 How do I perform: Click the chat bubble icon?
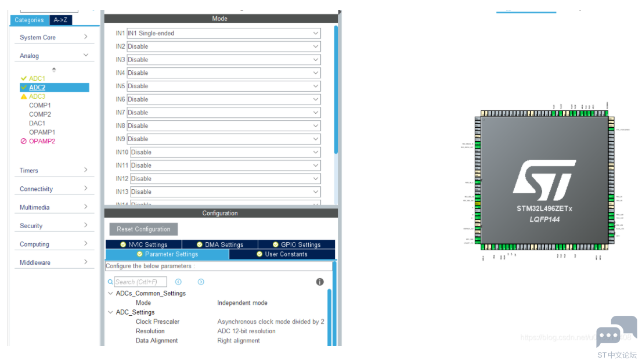tap(616, 331)
